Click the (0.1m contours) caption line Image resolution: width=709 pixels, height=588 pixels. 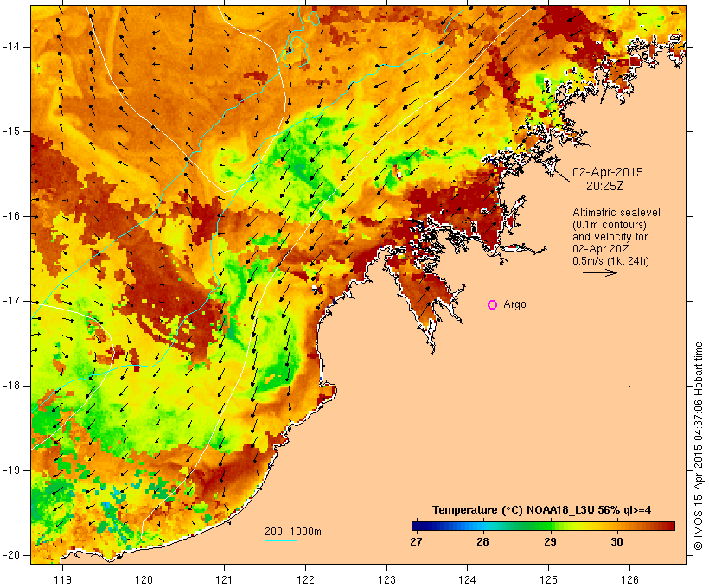click(610, 225)
